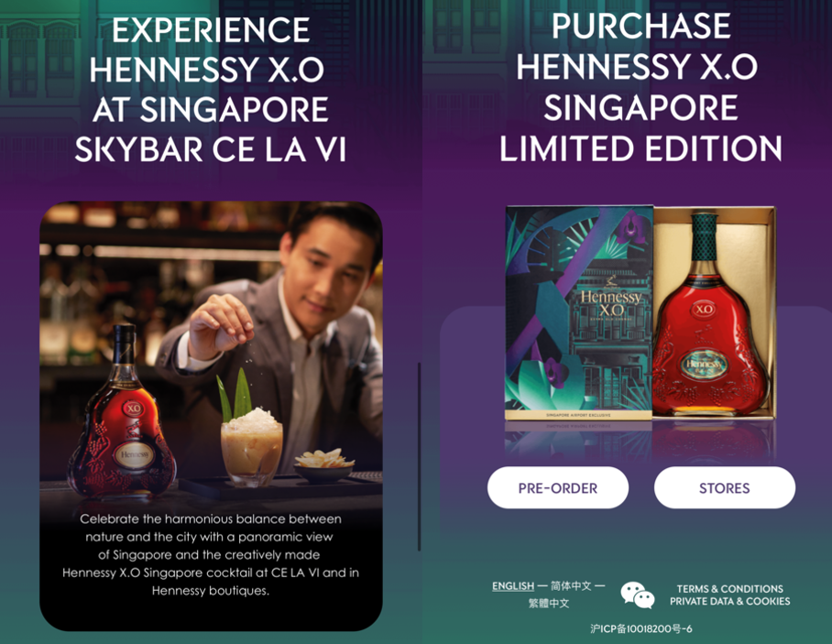The image size is (832, 644).
Task: Click the Celebrate the harmonious balance description text
Action: coord(211,554)
